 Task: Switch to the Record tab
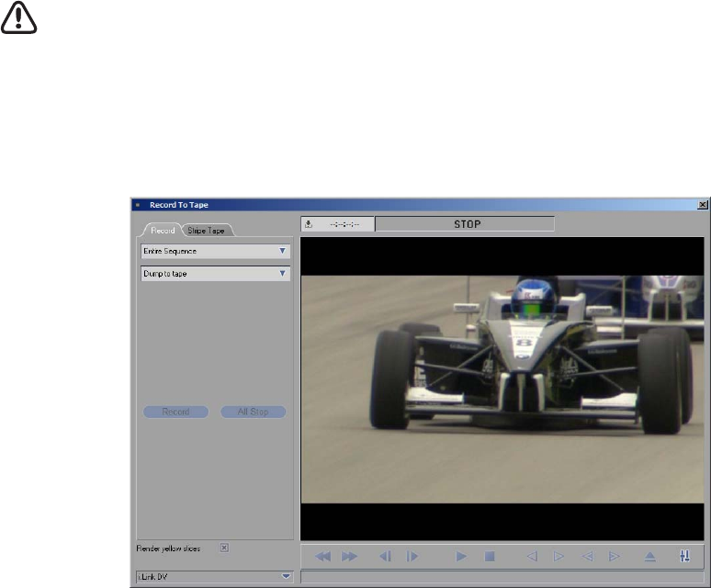pyautogui.click(x=163, y=231)
